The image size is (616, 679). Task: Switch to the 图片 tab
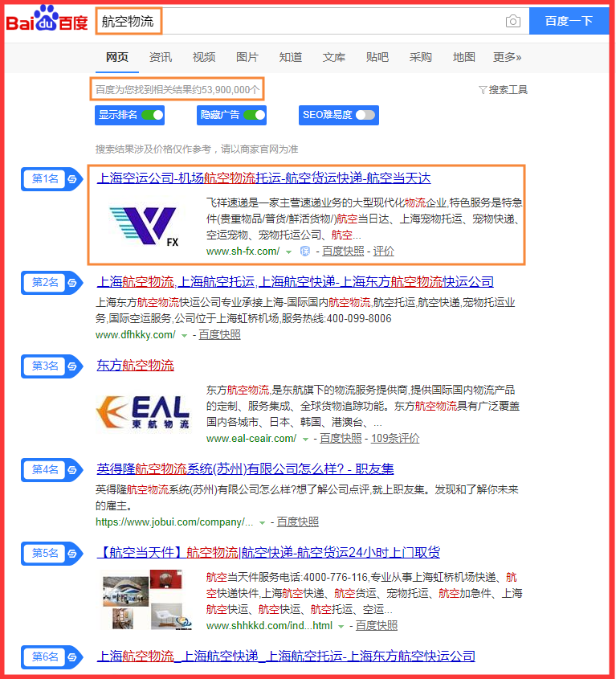point(247,57)
